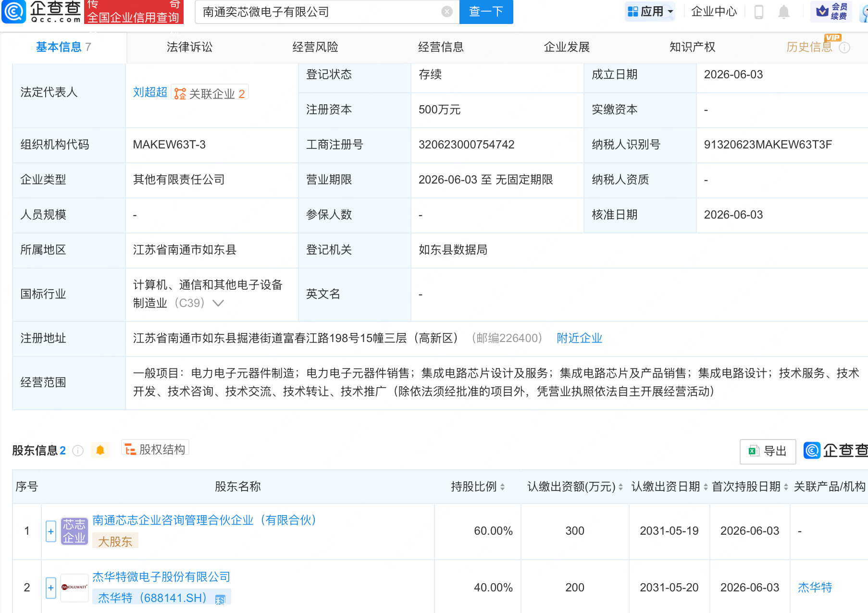Click the 企查查 logo beside export button
Image resolution: width=868 pixels, height=613 pixels.
(x=835, y=451)
